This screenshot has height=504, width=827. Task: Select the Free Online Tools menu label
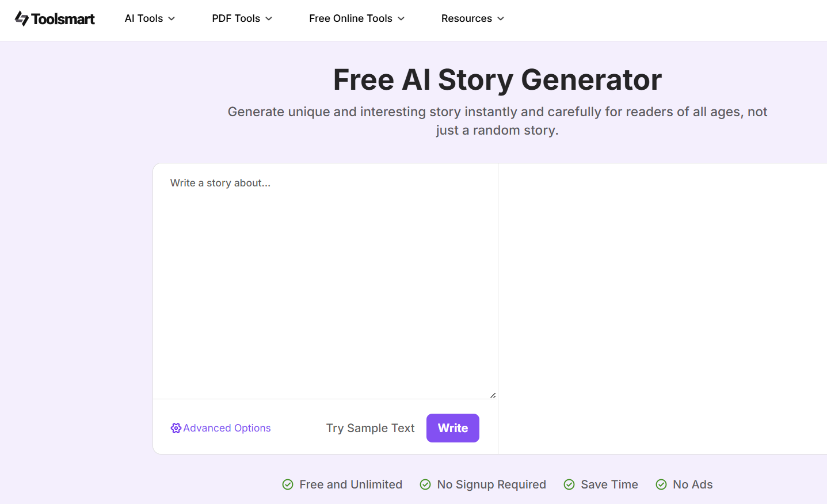point(350,18)
